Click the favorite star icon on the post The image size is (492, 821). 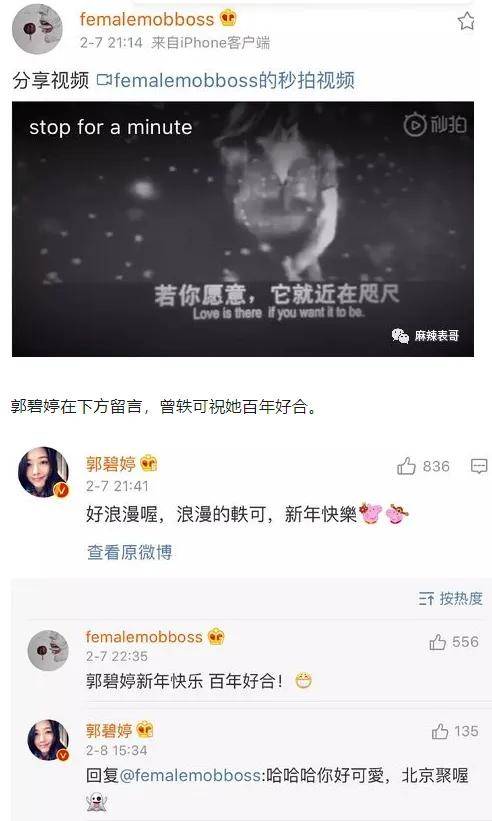pos(466,21)
